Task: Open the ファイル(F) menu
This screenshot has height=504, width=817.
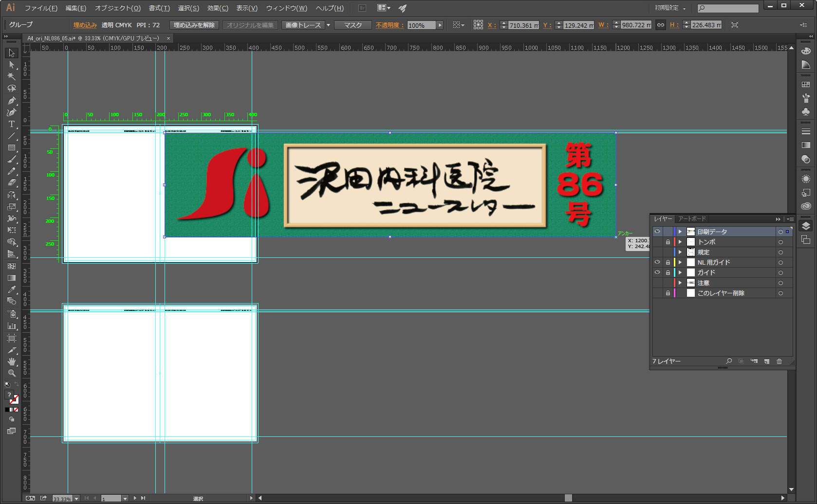Action: click(41, 8)
